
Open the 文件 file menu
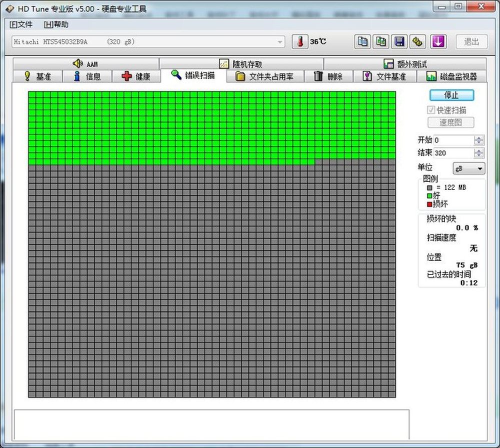[21, 24]
